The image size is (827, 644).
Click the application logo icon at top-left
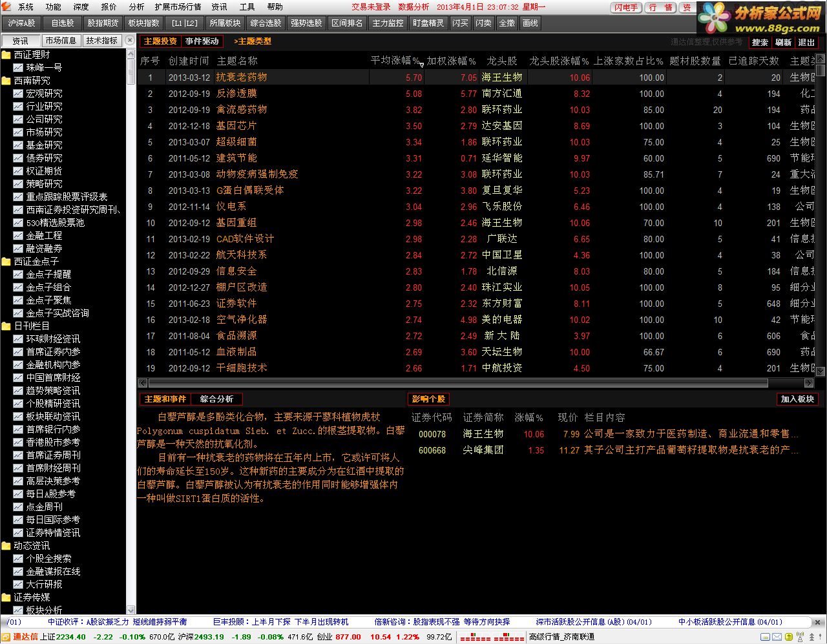click(7, 6)
